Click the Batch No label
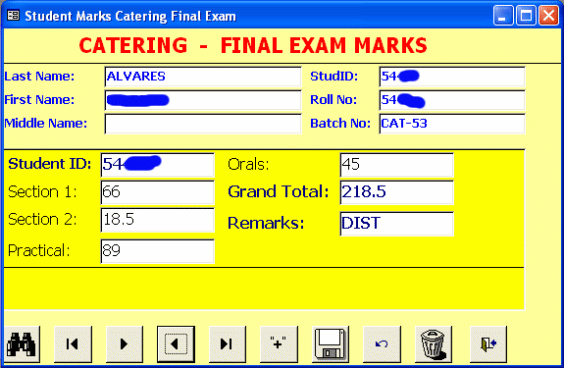The height and width of the screenshot is (368, 564). tap(340, 123)
